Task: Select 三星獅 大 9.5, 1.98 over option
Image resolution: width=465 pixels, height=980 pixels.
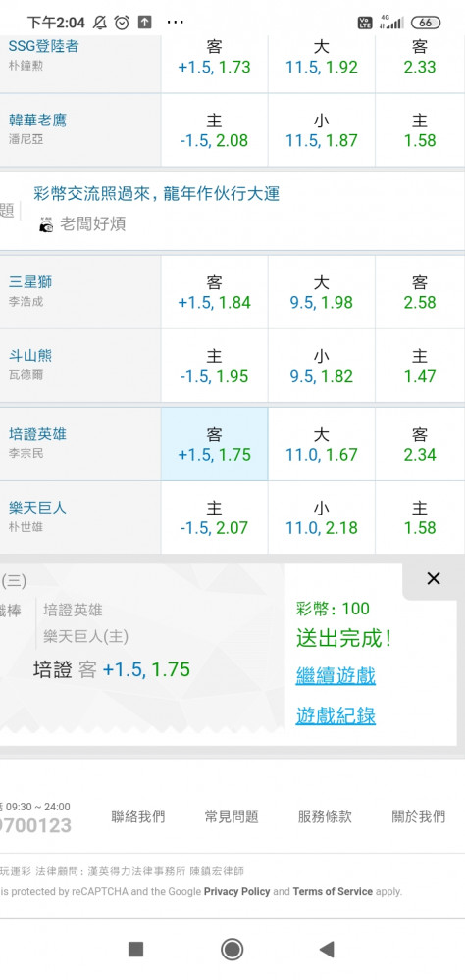Action: [x=321, y=292]
